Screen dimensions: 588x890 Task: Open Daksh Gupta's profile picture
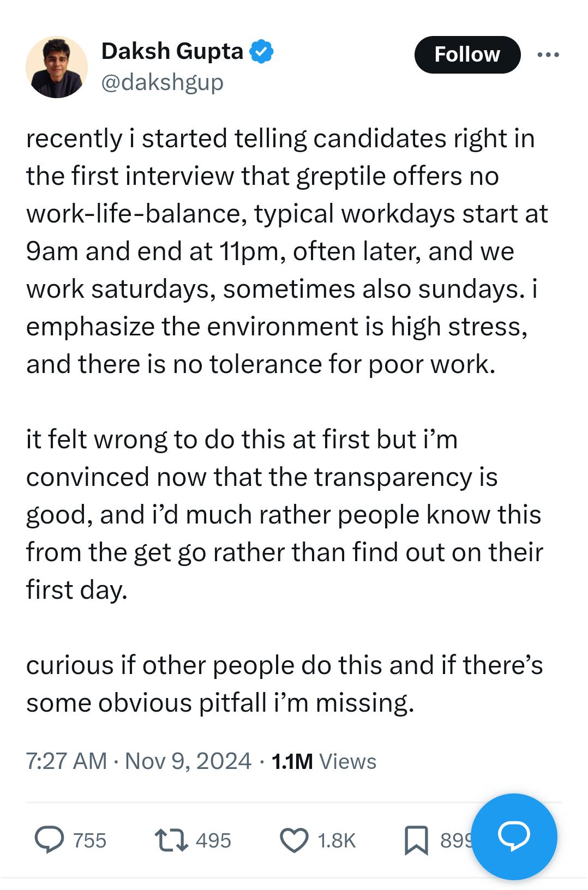click(x=56, y=67)
